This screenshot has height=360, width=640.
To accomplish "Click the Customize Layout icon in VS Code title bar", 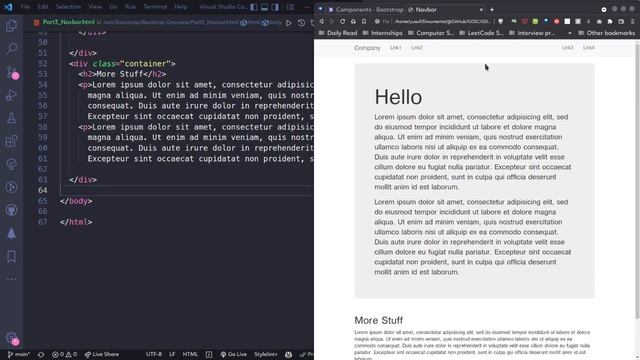I will point(290,7).
